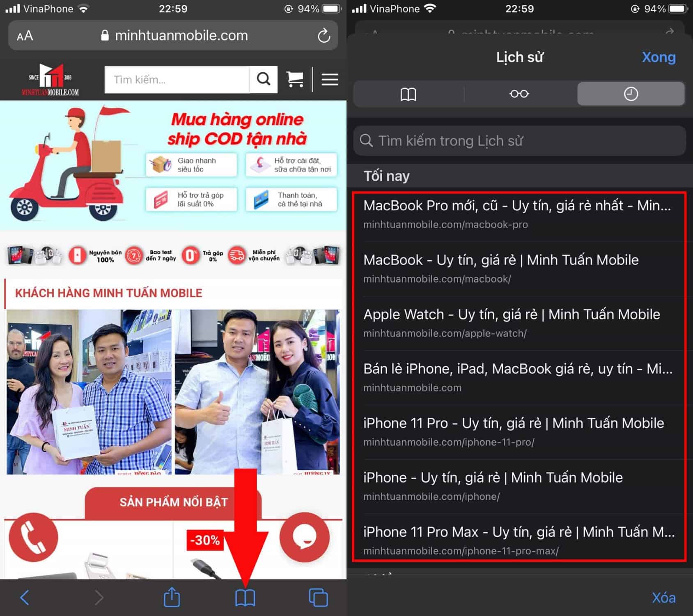Tap Xong to close the history panel
693x616 pixels.
click(x=659, y=57)
